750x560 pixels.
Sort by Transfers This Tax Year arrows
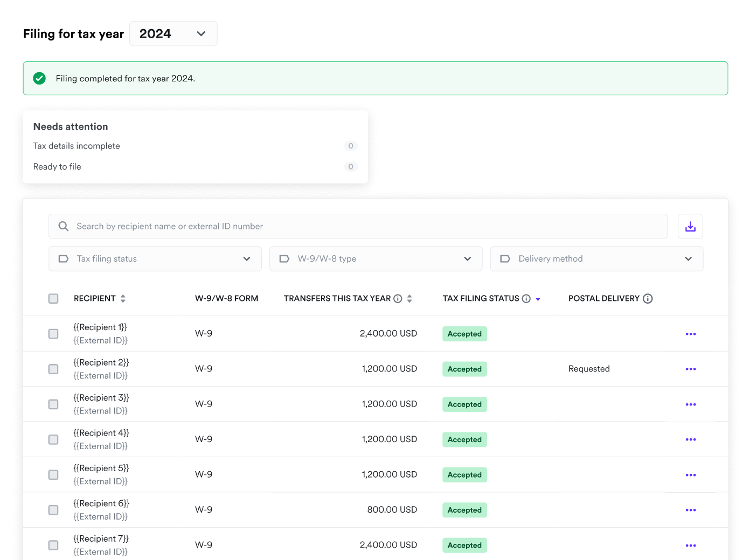(409, 299)
